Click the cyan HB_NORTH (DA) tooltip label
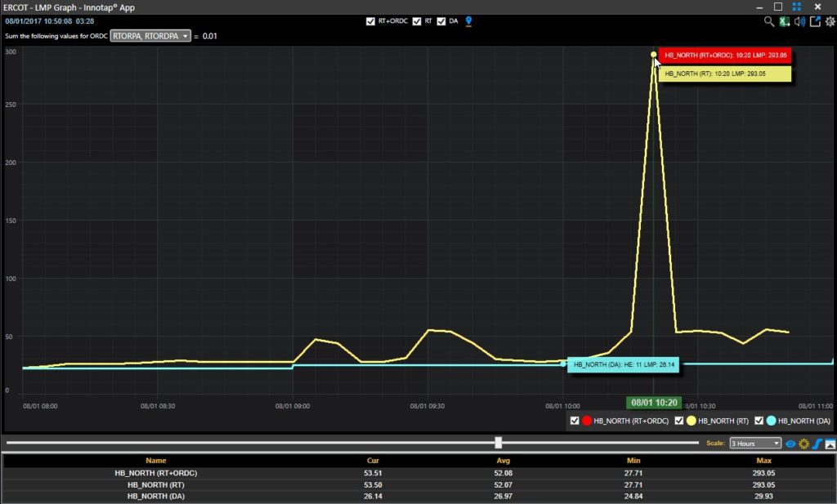 pos(623,365)
